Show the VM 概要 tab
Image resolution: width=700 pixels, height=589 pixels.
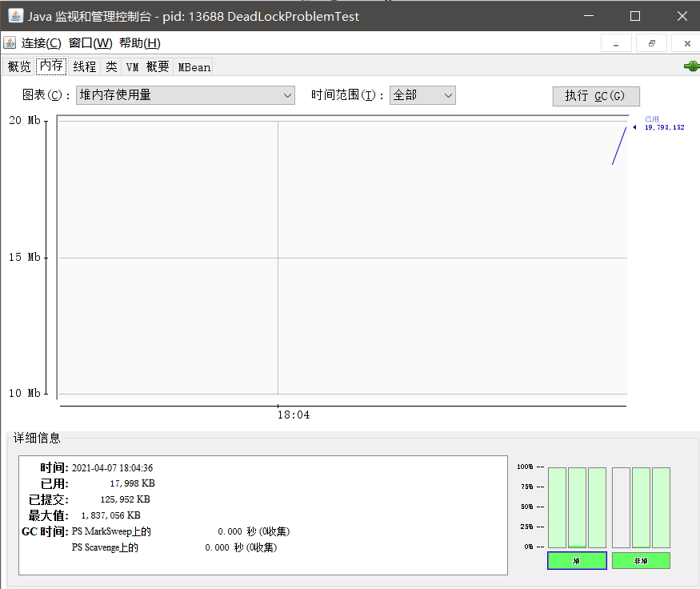[x=147, y=67]
